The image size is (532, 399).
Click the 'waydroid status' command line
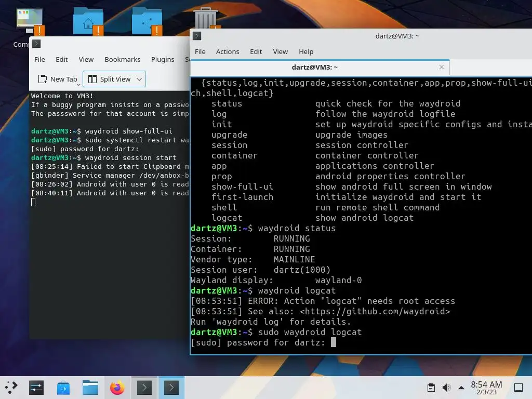pos(263,229)
